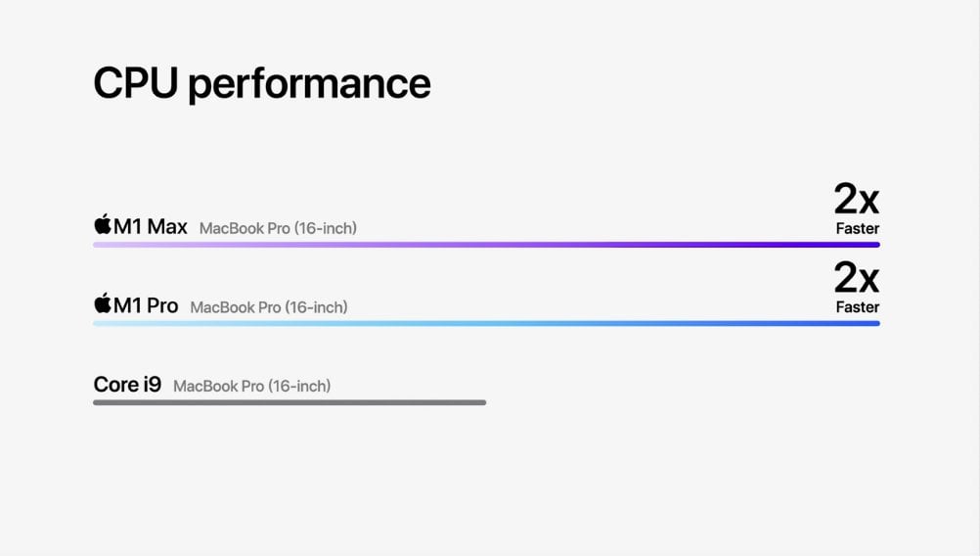Viewport: 980px width, 556px height.
Task: Select the Faster label on M1 Max row
Action: 857,229
